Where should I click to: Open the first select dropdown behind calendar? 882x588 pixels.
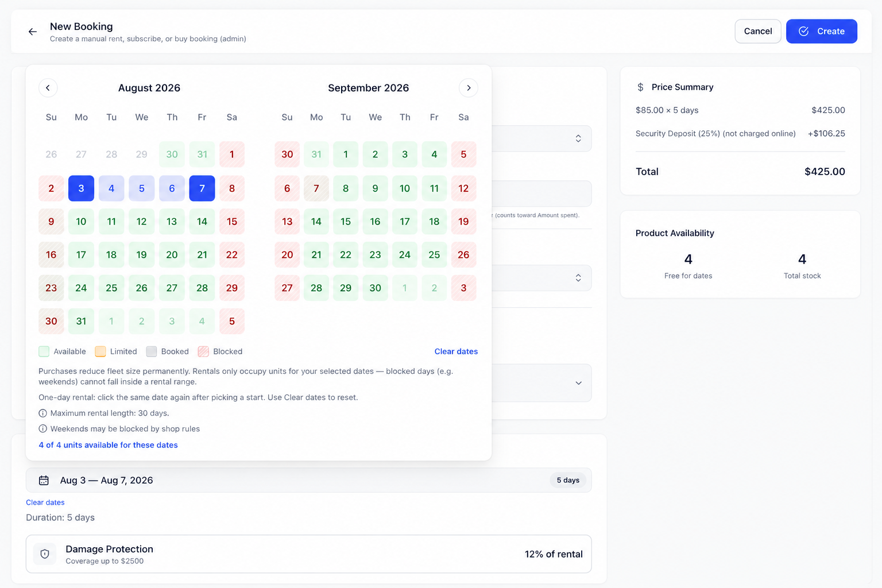coord(578,138)
